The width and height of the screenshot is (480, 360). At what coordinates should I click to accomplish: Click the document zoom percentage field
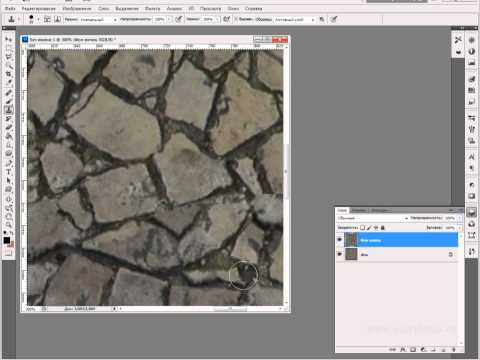point(31,309)
